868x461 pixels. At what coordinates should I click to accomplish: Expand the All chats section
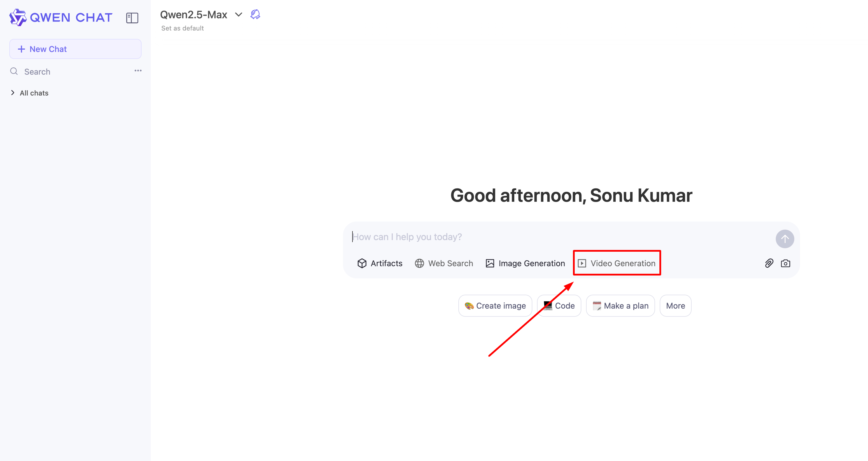(30, 93)
